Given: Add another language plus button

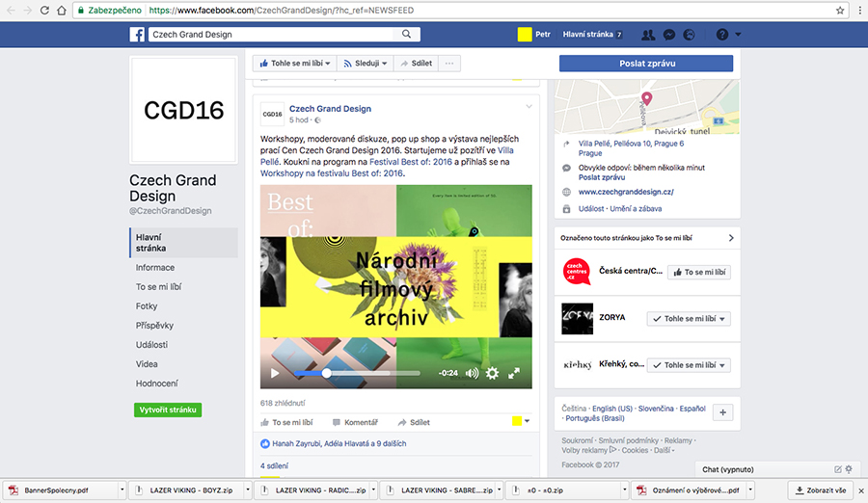Looking at the screenshot, I should point(723,412).
